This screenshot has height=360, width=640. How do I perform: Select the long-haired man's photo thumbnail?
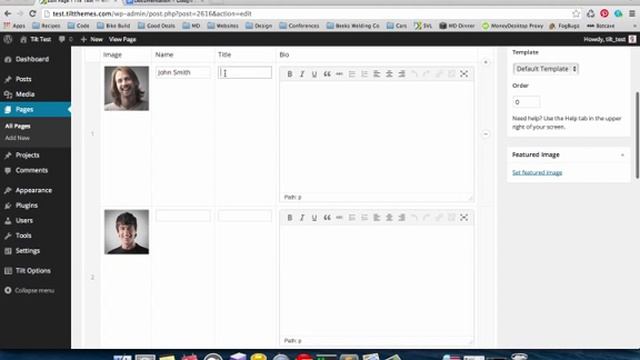click(x=127, y=88)
